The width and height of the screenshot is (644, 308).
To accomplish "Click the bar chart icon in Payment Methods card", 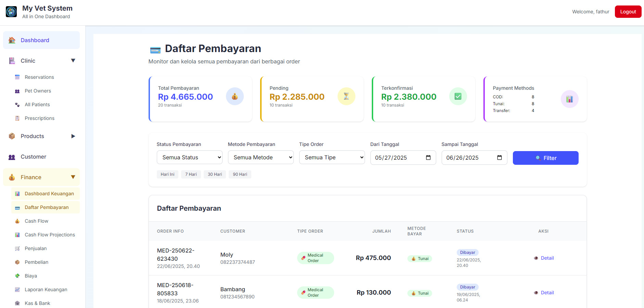I will pos(570,99).
